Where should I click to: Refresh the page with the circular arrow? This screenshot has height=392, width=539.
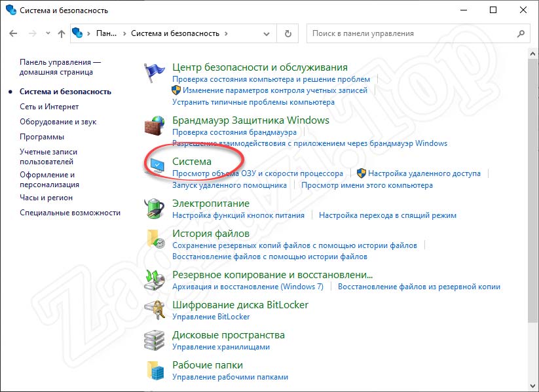tap(288, 33)
